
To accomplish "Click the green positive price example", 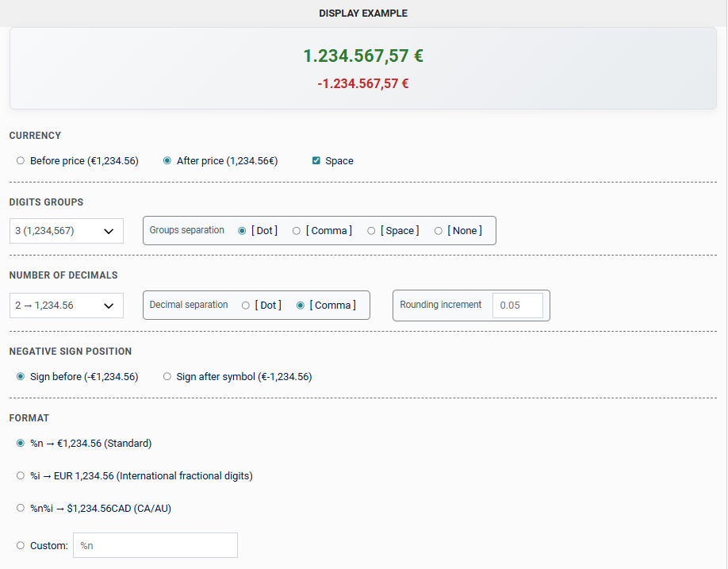I will pyautogui.click(x=362, y=56).
